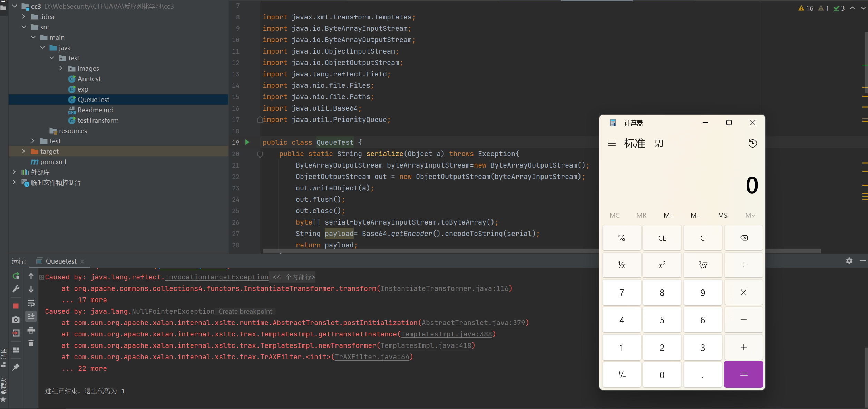Open NullPointerException link in stack trace
This screenshot has width=868, height=409.
[x=173, y=311]
